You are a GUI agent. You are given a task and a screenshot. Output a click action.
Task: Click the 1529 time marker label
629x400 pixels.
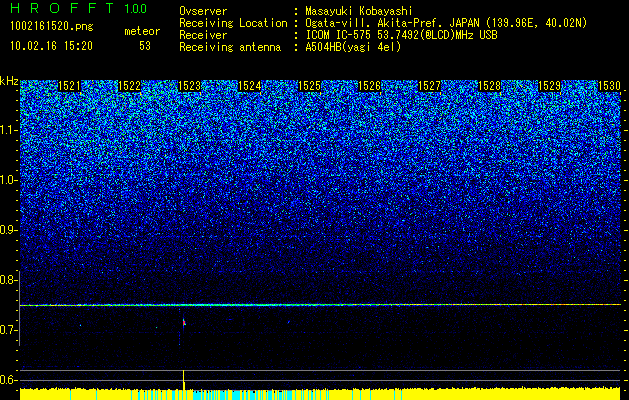(x=550, y=86)
